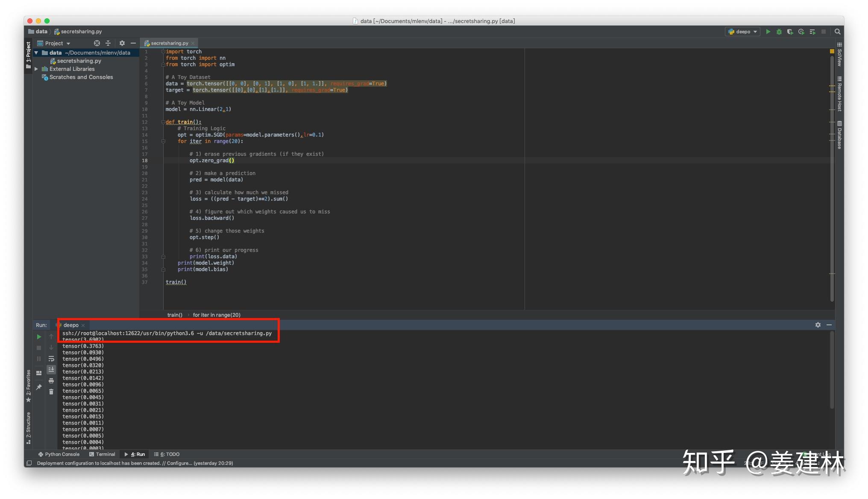Screen dimensions: 868x499
Task: Click the Run console vertical scrollbar
Action: pos(832,371)
